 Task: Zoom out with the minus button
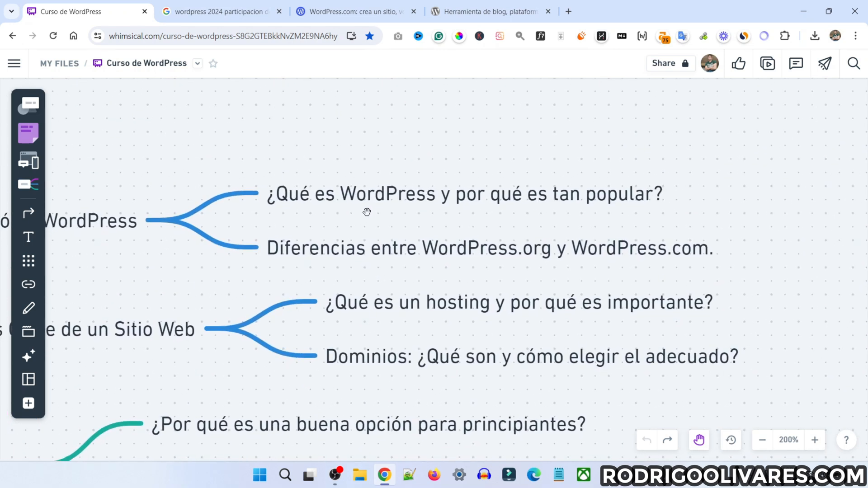click(762, 440)
